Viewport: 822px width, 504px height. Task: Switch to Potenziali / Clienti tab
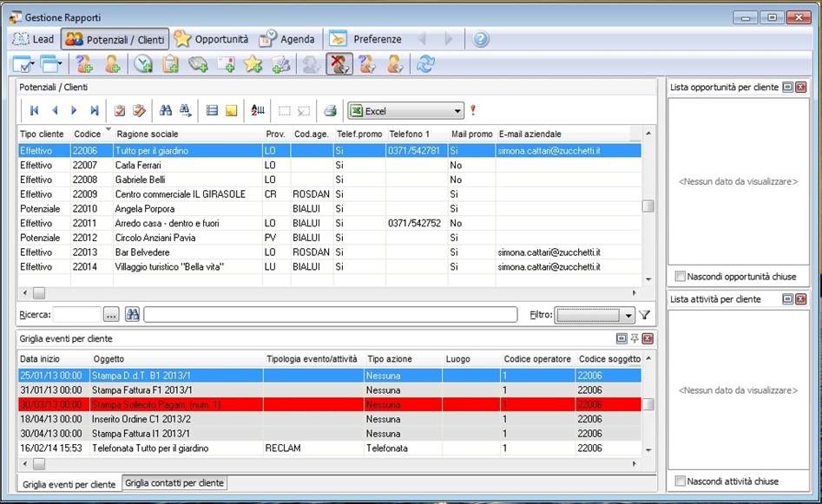click(115, 39)
